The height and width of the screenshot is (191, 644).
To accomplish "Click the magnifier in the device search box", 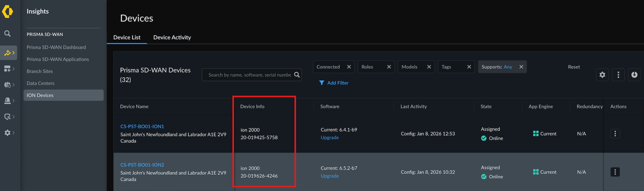I will pyautogui.click(x=297, y=75).
